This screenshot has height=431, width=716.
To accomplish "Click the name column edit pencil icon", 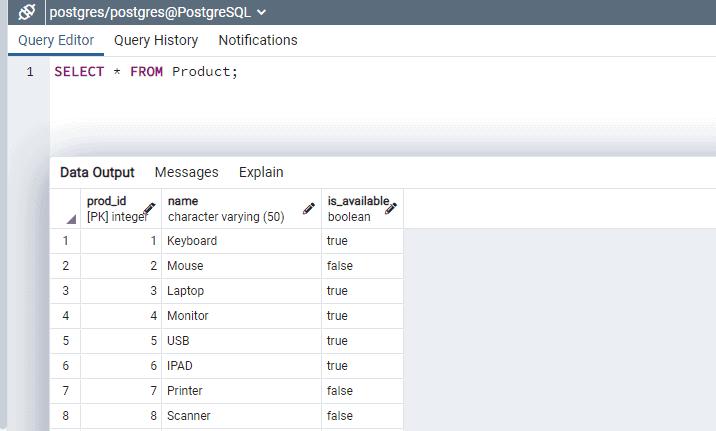I will 309,208.
